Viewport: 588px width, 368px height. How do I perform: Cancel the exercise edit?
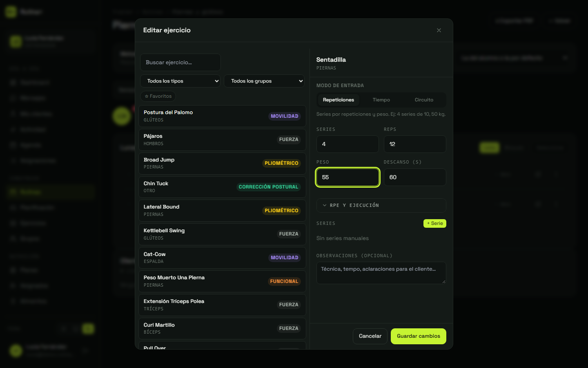coord(370,336)
